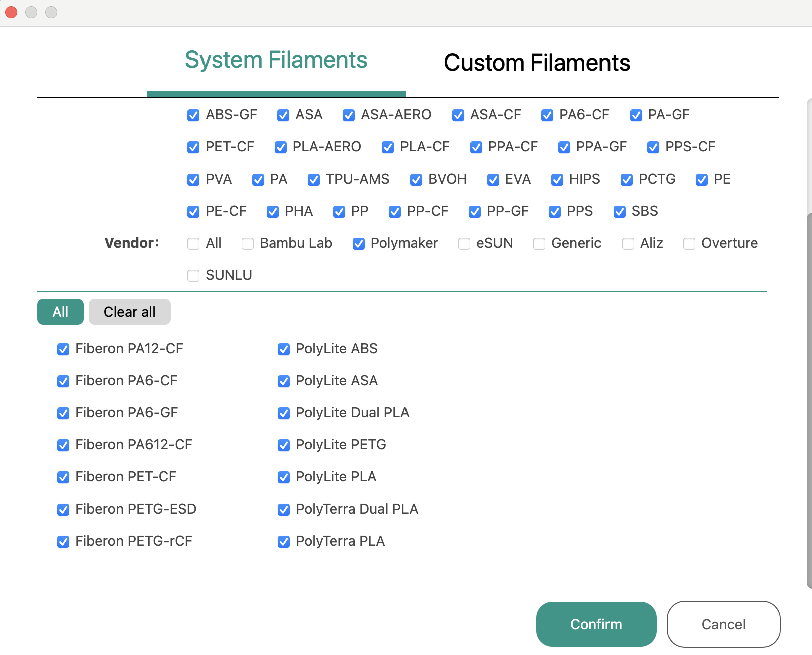Toggle the PPS type checkbox

tap(555, 212)
